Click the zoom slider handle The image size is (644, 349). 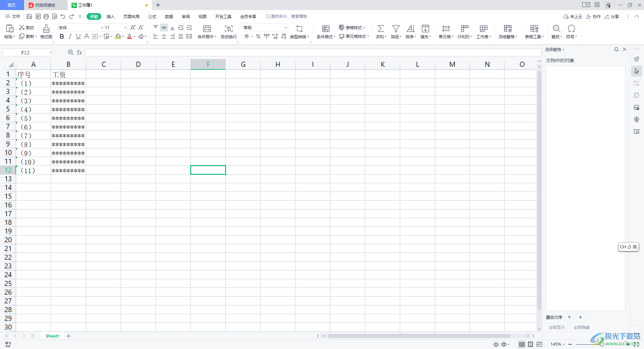(602, 344)
